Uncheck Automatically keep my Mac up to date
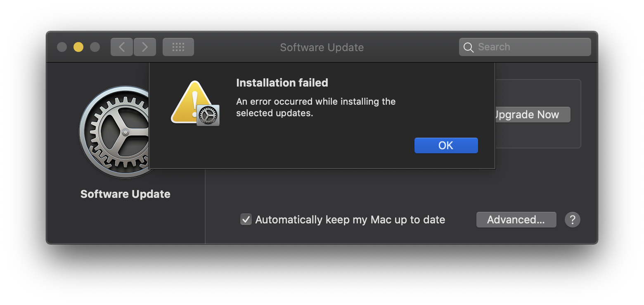This screenshot has height=305, width=644. coord(246,220)
